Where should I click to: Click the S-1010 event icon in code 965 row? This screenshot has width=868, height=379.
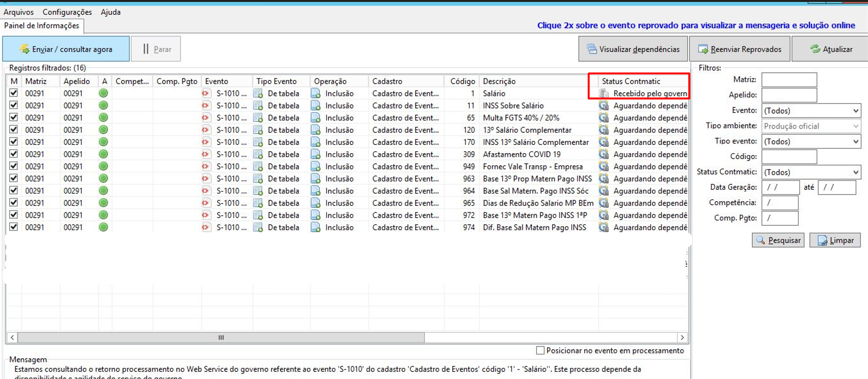click(206, 203)
